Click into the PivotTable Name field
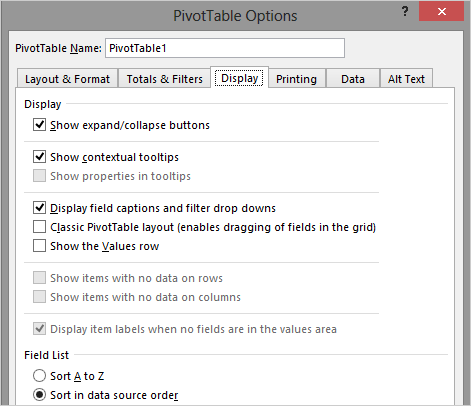This screenshot has height=406, width=471. (225, 48)
